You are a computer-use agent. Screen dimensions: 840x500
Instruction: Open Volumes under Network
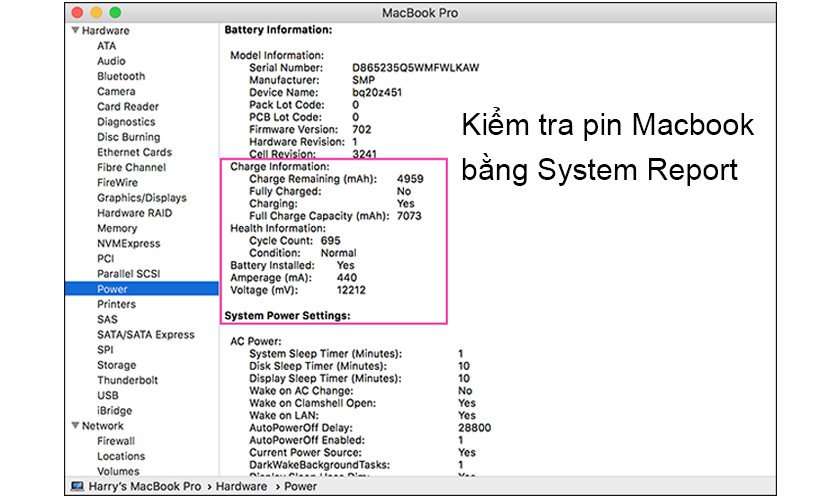pyautogui.click(x=118, y=471)
